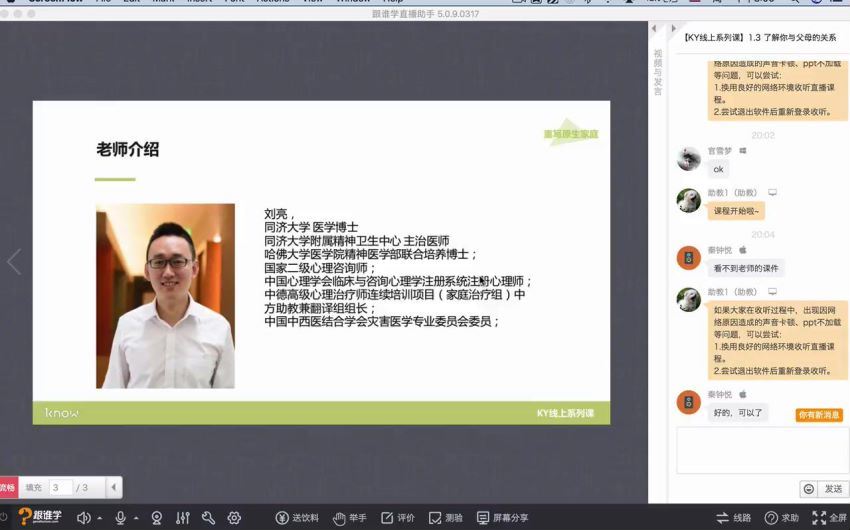Click 20:04 timestamp in chat
The width and height of the screenshot is (850, 530).
(x=763, y=235)
